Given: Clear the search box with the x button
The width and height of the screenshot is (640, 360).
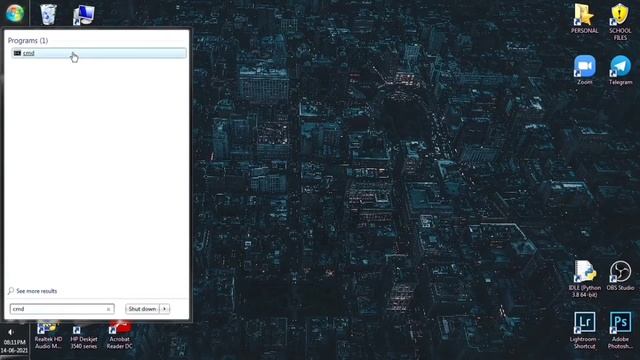Looking at the screenshot, I should (108, 309).
